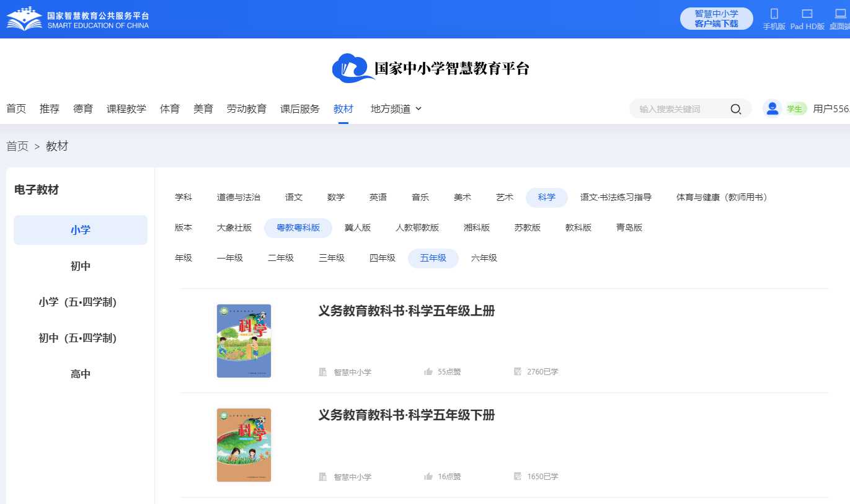
Task: Open the 科学五年级上册 book cover thumbnail
Action: (x=244, y=341)
